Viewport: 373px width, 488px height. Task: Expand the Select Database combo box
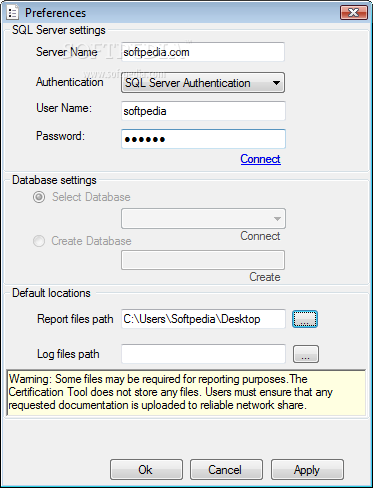[x=203, y=219]
